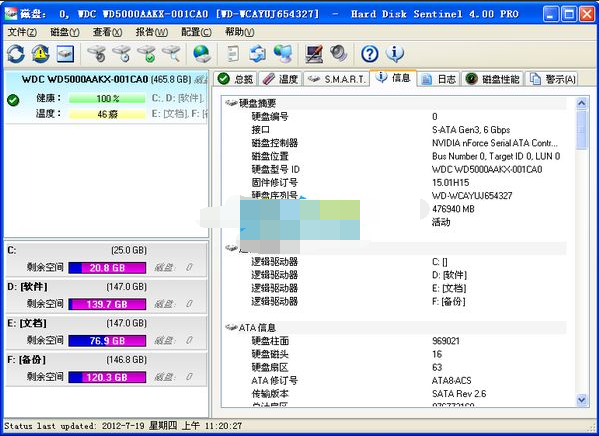Switch to the 温度 tab

[280, 79]
